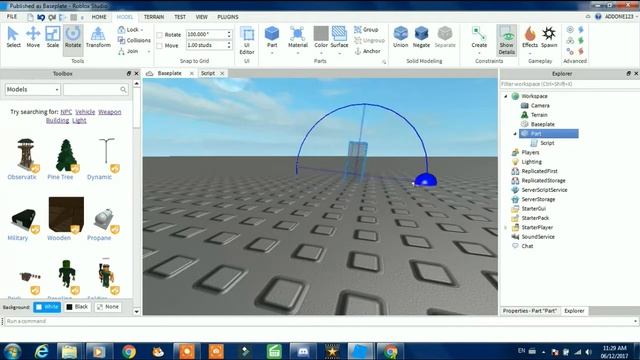The image size is (640, 360).
Task: Click the Create constraint icon
Action: (479, 37)
